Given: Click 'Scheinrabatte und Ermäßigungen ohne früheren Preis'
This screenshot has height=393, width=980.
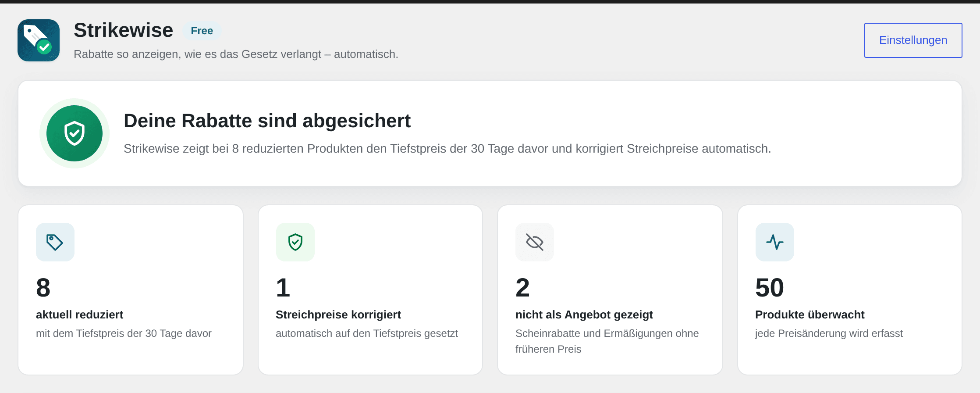Looking at the screenshot, I should point(607,341).
